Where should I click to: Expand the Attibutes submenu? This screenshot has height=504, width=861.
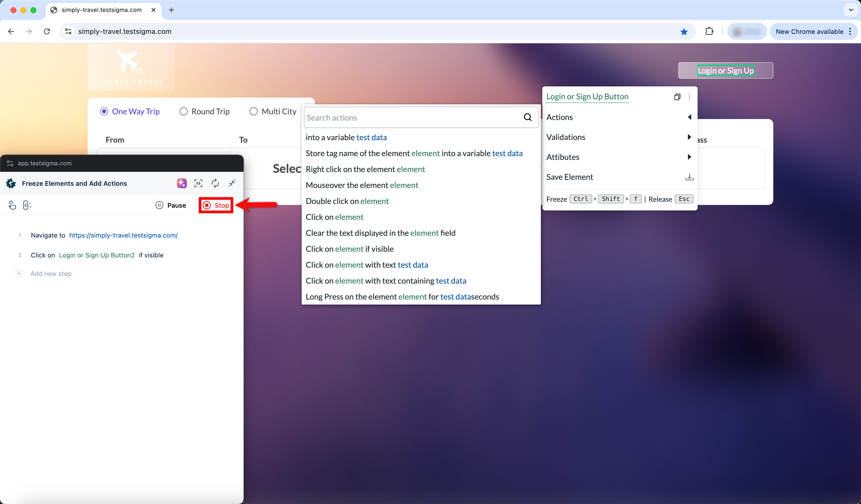pyautogui.click(x=689, y=157)
